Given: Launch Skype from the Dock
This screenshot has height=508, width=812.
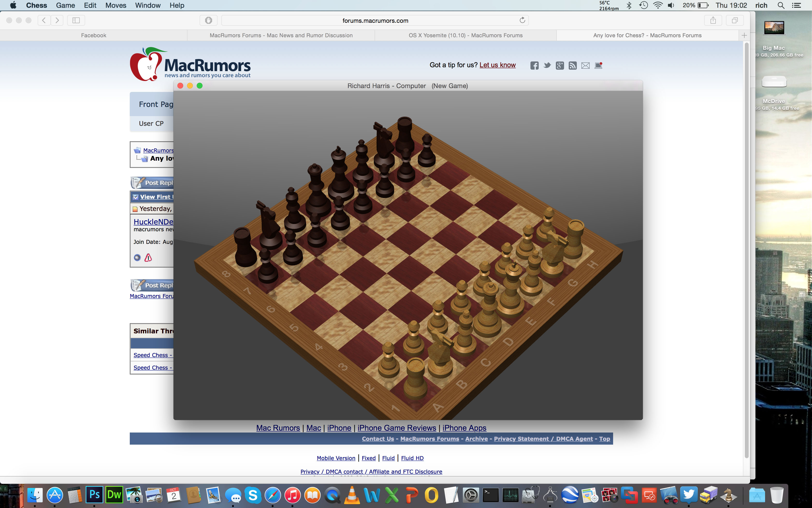Looking at the screenshot, I should pyautogui.click(x=253, y=495).
